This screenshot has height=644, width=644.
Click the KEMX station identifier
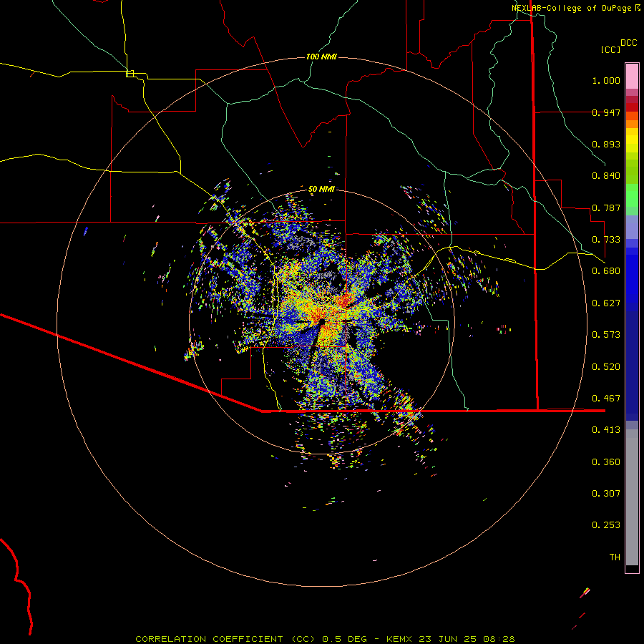(x=401, y=639)
